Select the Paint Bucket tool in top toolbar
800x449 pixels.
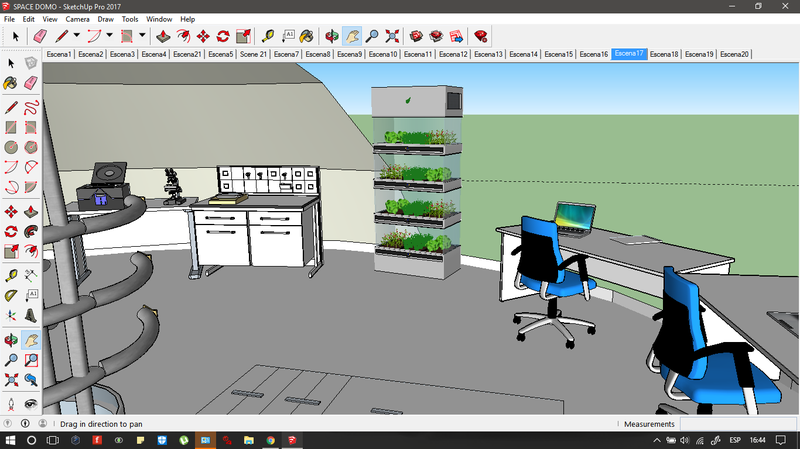[x=306, y=36]
